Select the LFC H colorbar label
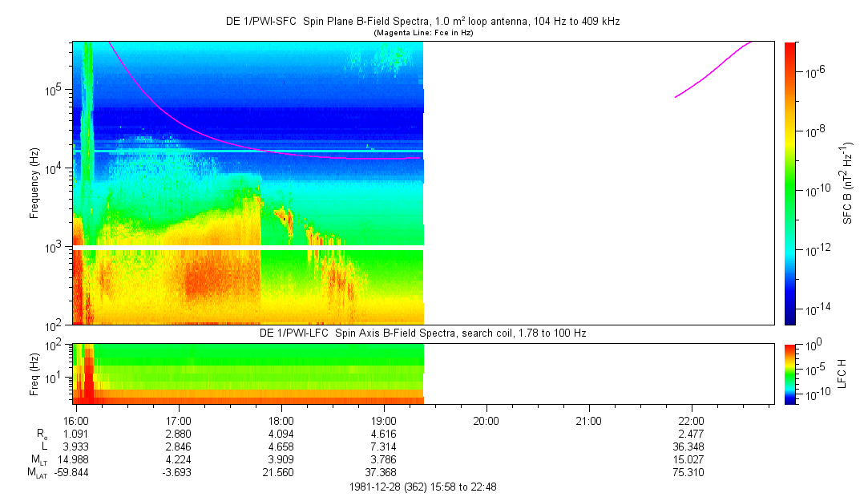The image size is (868, 497). tap(842, 373)
